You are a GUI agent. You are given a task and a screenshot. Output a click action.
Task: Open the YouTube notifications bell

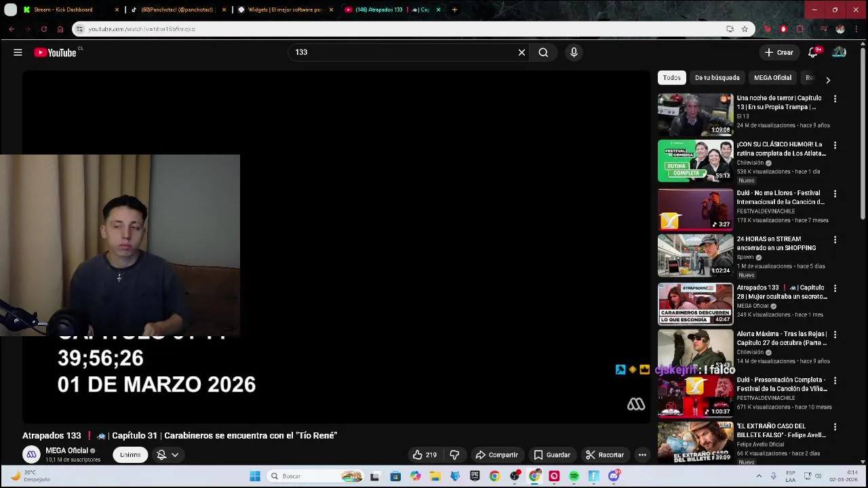click(813, 52)
